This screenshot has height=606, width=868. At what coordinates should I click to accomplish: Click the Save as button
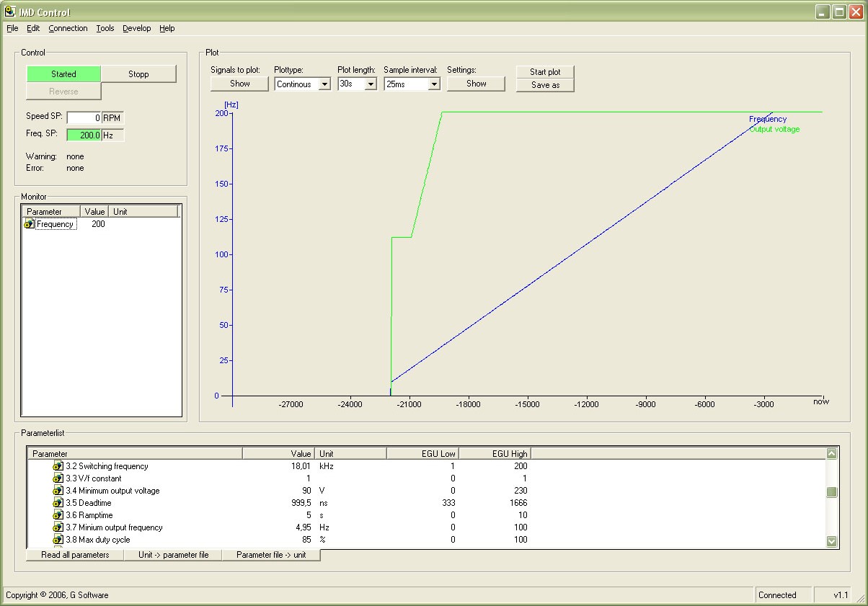545,85
